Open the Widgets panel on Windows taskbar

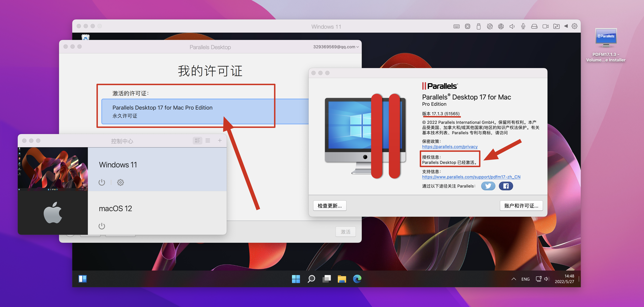(82, 279)
